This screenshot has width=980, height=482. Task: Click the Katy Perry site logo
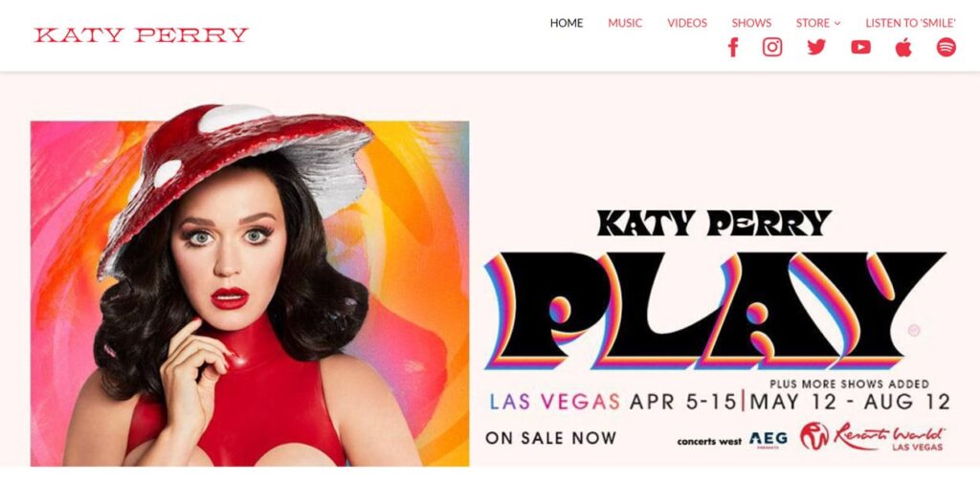[142, 35]
